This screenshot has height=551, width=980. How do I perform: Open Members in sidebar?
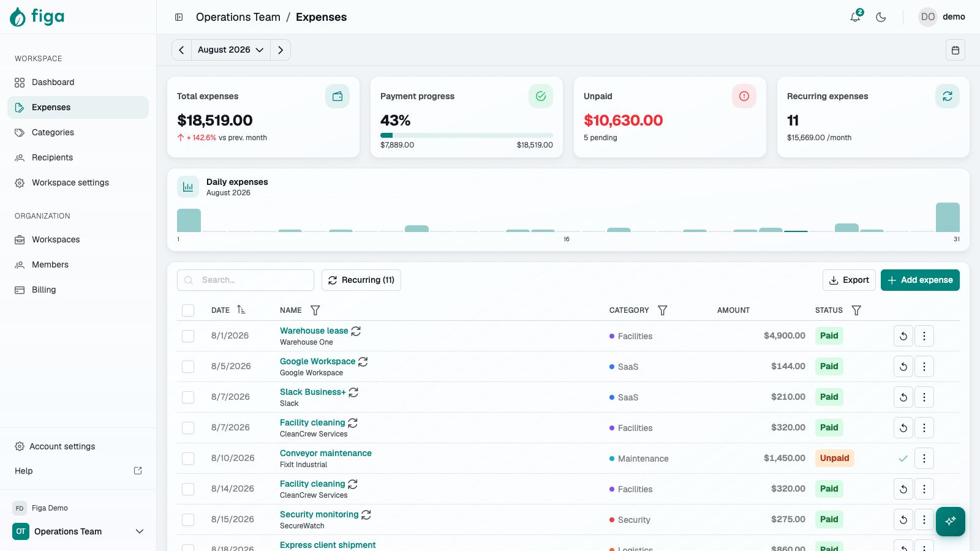(78, 264)
